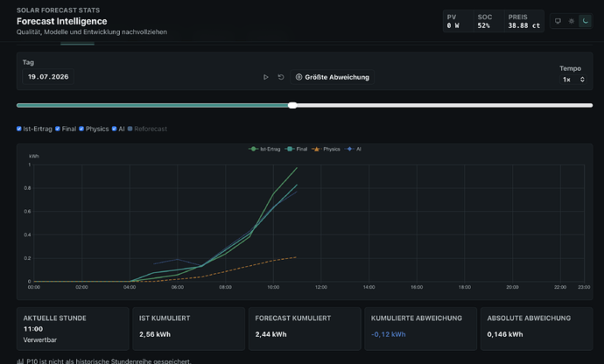Screen dimensions: 604x364
Task: Click the Physics chart legend entry
Action: pos(326,149)
